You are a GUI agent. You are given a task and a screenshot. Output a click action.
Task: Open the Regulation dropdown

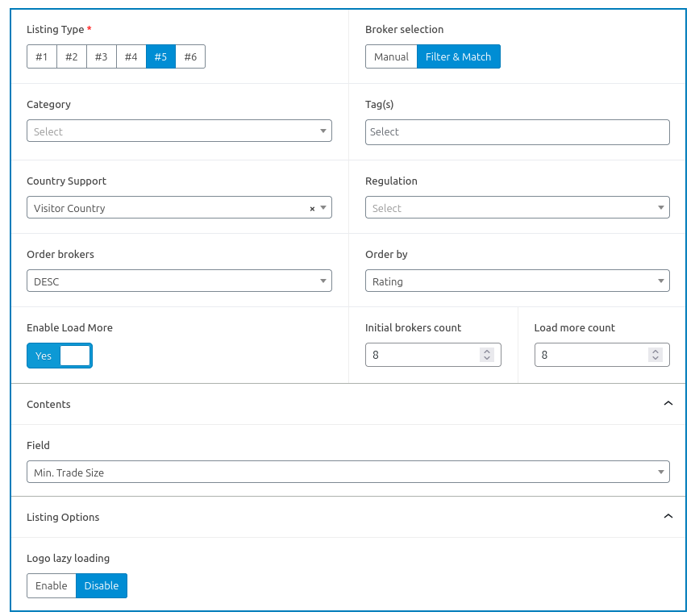517,208
